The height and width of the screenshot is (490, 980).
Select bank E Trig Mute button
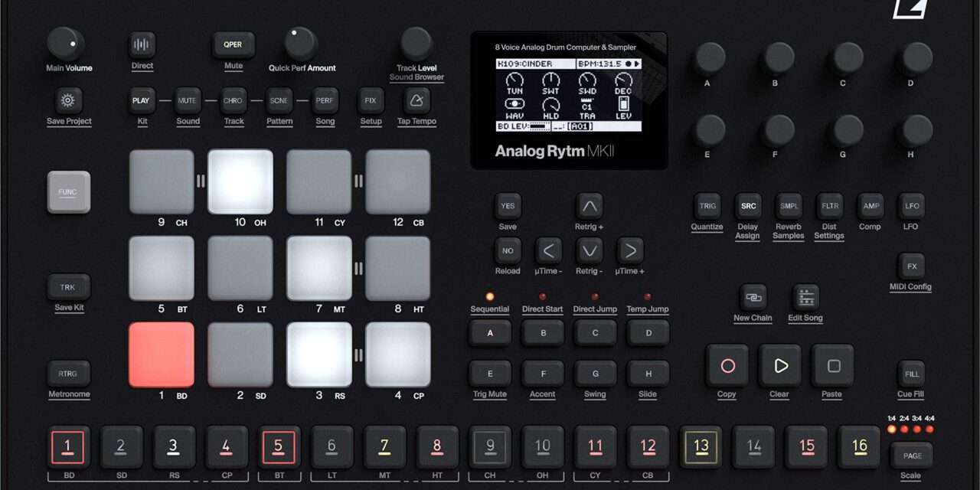pyautogui.click(x=490, y=374)
